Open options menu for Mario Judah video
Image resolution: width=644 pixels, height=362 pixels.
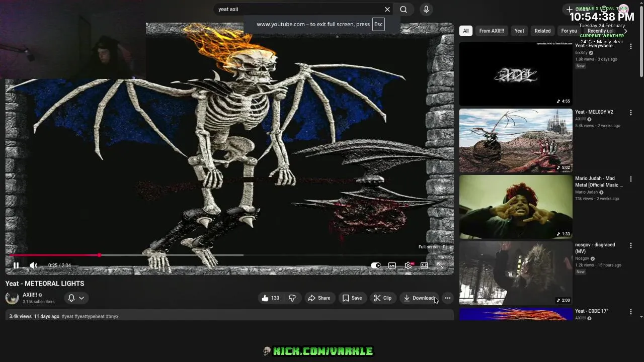631,179
